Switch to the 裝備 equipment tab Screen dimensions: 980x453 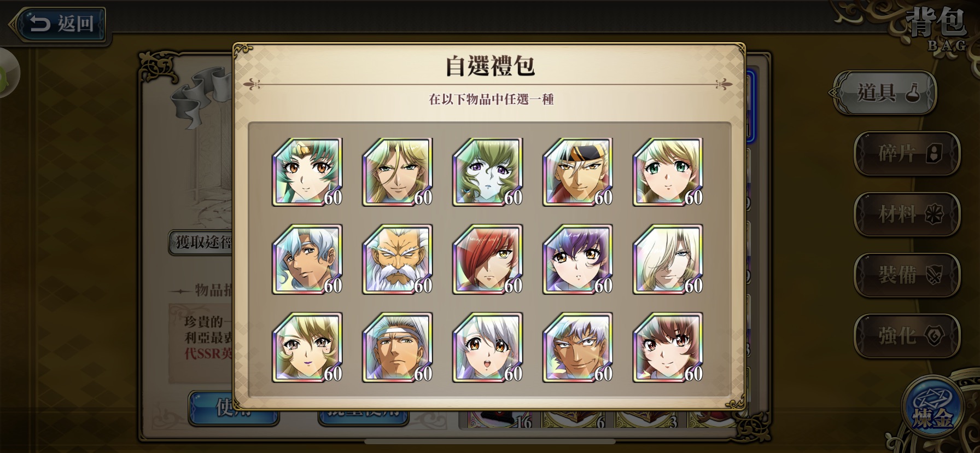coord(907,275)
